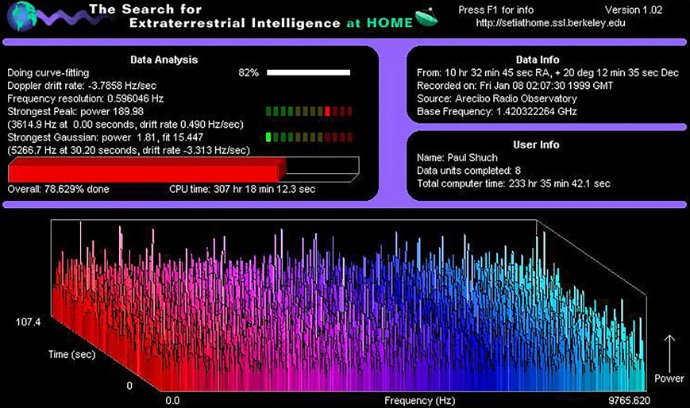Image resolution: width=690 pixels, height=408 pixels.
Task: Click the '107.4' time axis value
Action: tap(28, 322)
